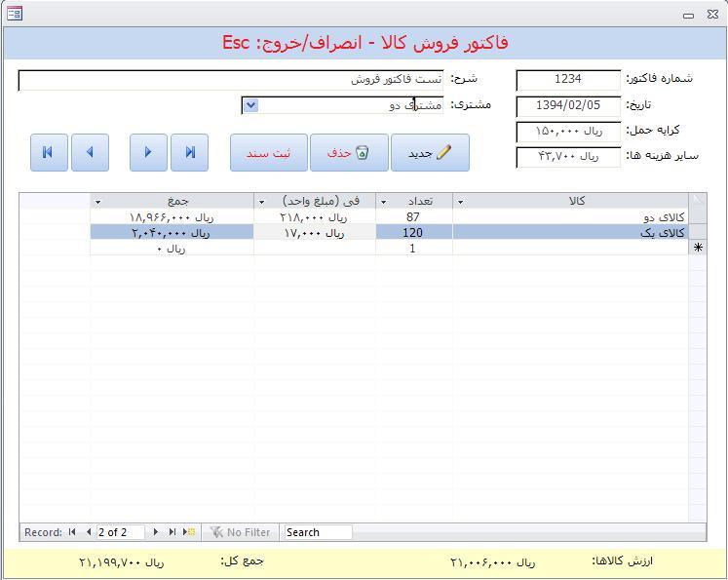
Task: Click first record arrow in bottom record navigator
Action: click(72, 532)
